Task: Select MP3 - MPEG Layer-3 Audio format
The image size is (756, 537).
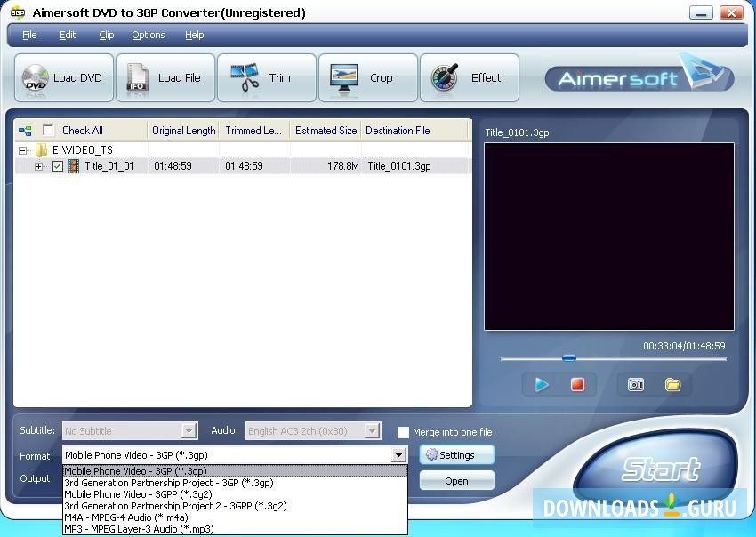Action: point(236,529)
